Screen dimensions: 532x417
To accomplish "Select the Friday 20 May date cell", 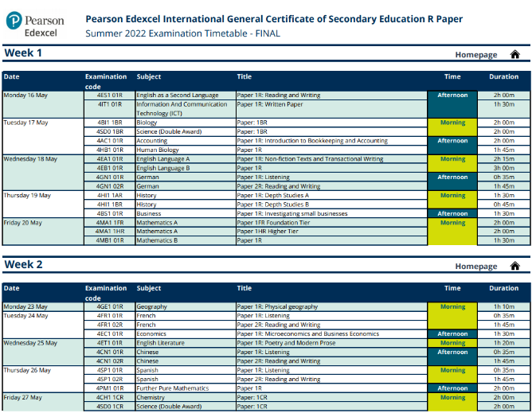I will click(x=25, y=223).
